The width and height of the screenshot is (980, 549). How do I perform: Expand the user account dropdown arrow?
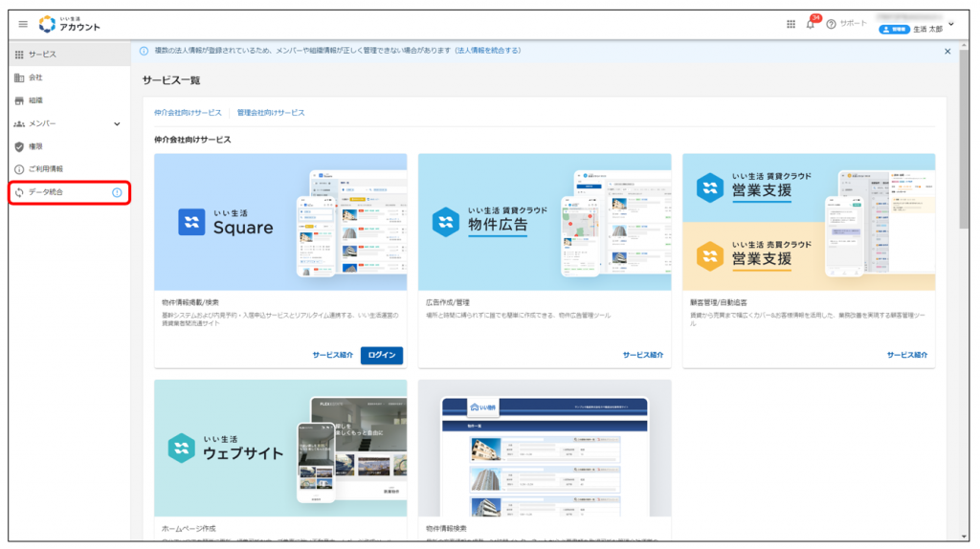951,24
